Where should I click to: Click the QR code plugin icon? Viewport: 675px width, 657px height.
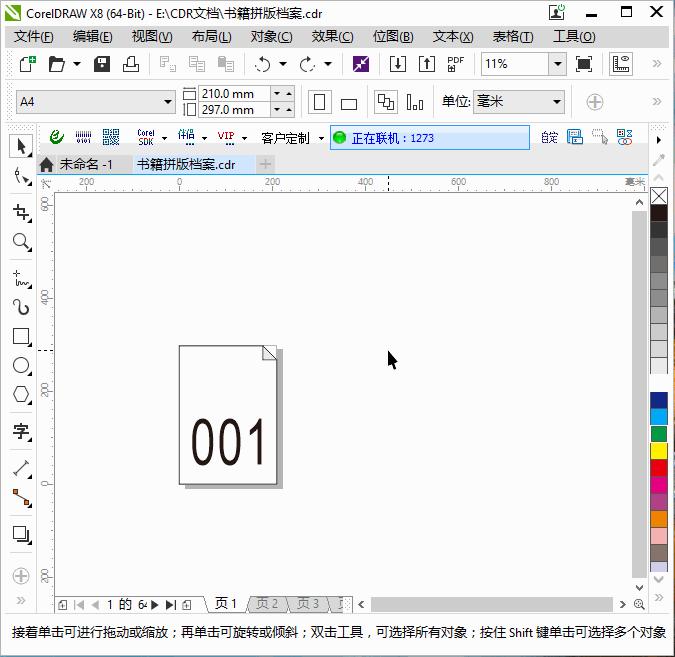(x=111, y=138)
